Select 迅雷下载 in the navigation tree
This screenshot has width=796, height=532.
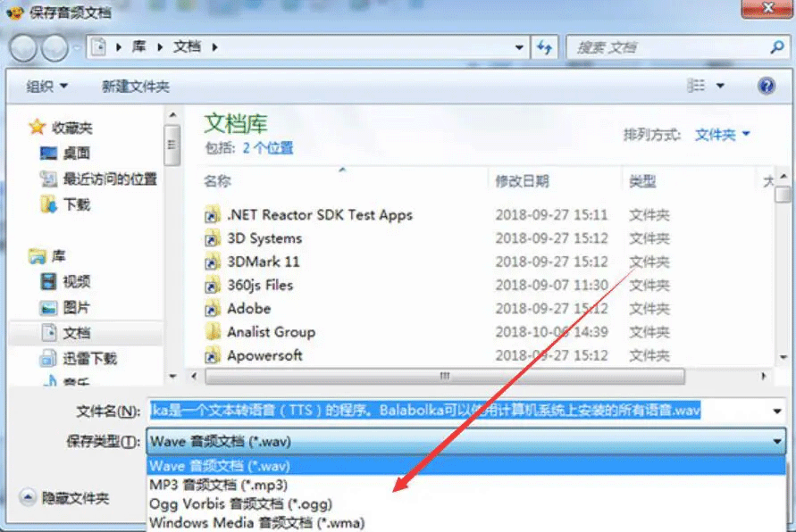click(89, 359)
